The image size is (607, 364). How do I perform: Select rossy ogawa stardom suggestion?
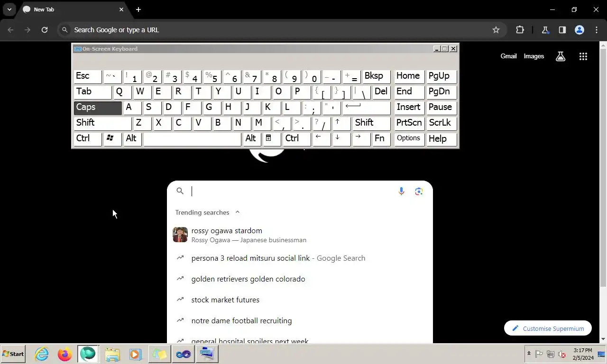300,235
